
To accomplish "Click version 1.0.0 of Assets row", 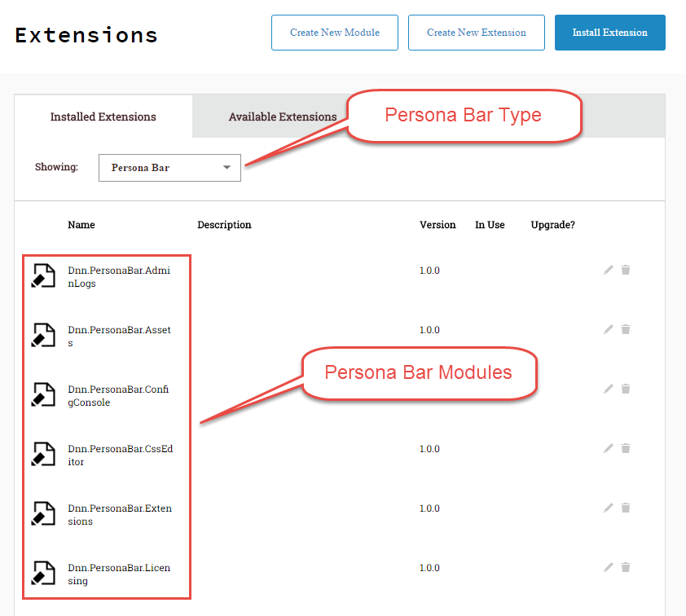I will pyautogui.click(x=429, y=330).
